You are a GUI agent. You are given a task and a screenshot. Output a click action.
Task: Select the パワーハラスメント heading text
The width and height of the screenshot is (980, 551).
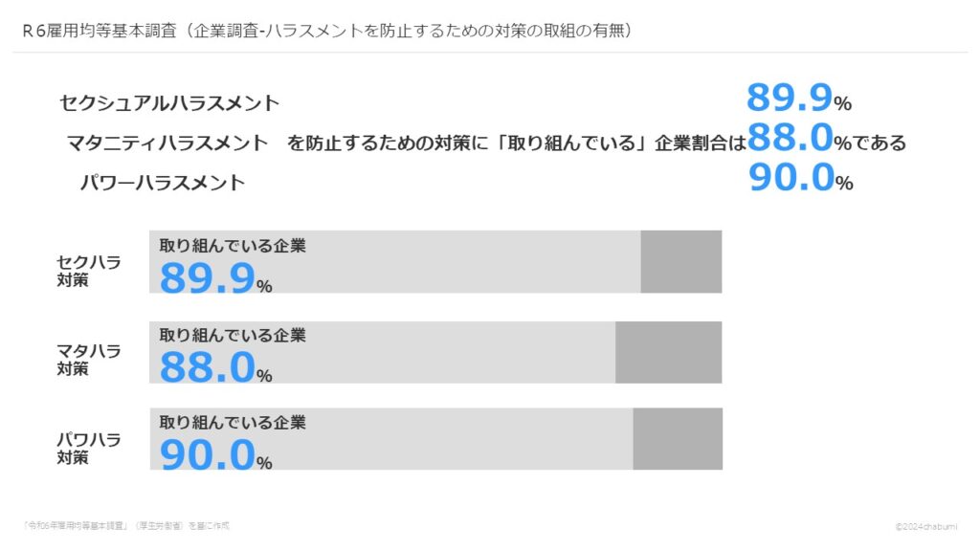[163, 182]
